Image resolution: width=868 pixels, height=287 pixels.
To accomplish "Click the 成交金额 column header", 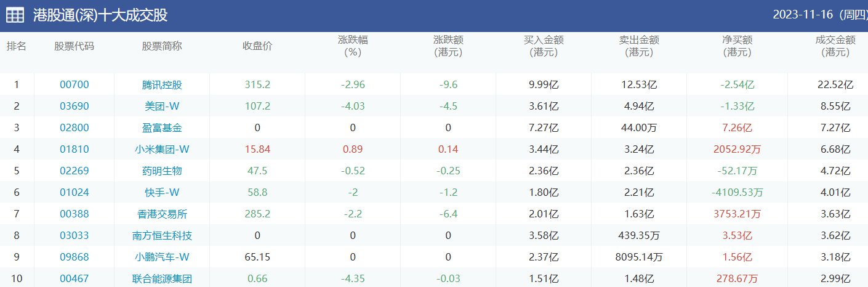I will tap(835, 46).
